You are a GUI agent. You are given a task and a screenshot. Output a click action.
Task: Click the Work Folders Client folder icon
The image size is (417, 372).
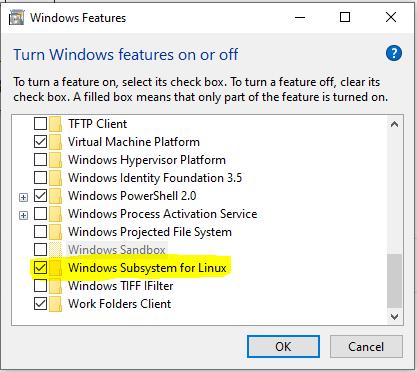[x=55, y=304]
